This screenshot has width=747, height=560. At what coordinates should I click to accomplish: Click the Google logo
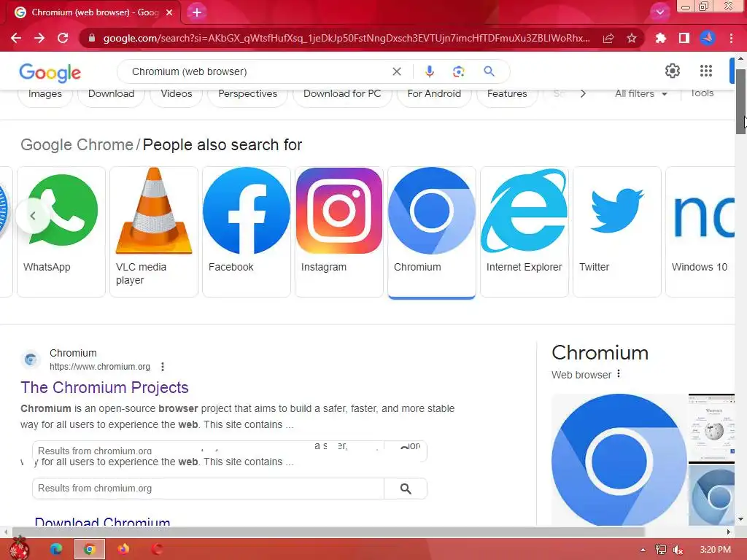tap(50, 73)
